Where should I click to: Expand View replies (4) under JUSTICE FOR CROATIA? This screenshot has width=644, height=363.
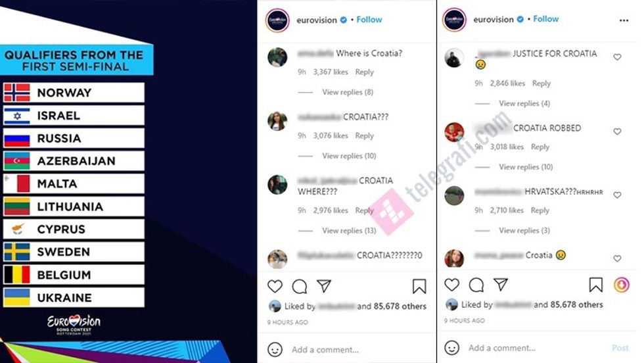click(524, 104)
